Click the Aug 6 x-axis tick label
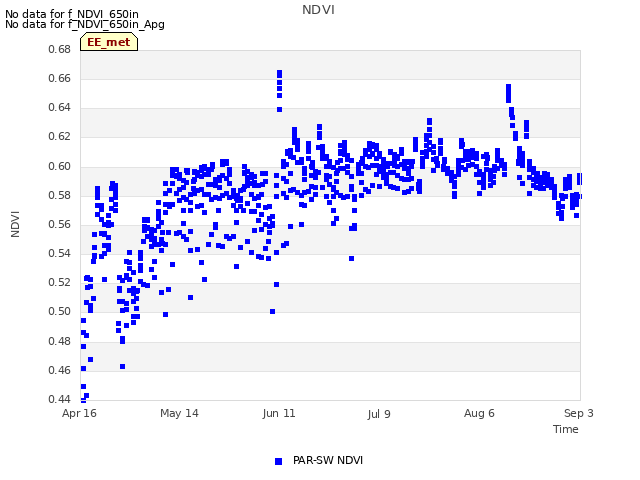Viewport: 640px width, 480px height. pyautogui.click(x=479, y=413)
